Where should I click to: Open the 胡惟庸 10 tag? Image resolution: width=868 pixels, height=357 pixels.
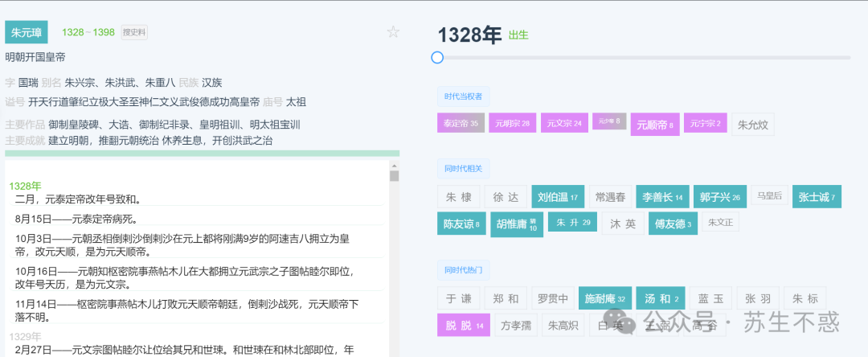click(517, 224)
